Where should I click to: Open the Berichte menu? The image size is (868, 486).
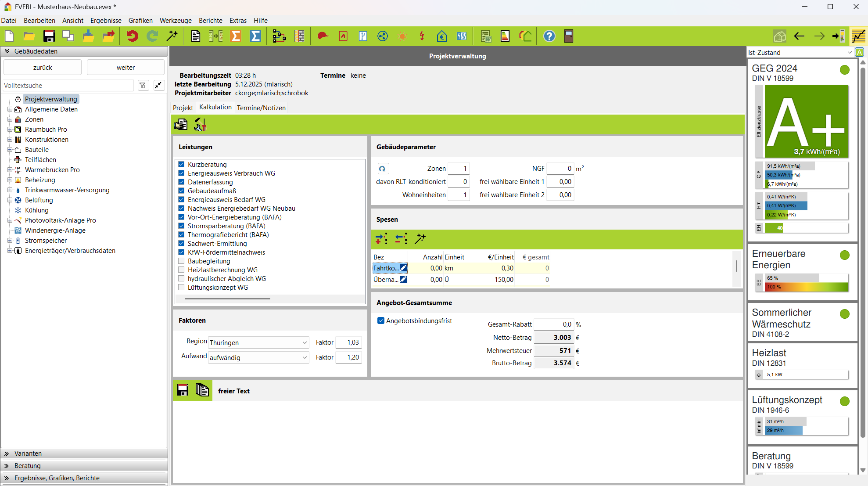pos(210,20)
